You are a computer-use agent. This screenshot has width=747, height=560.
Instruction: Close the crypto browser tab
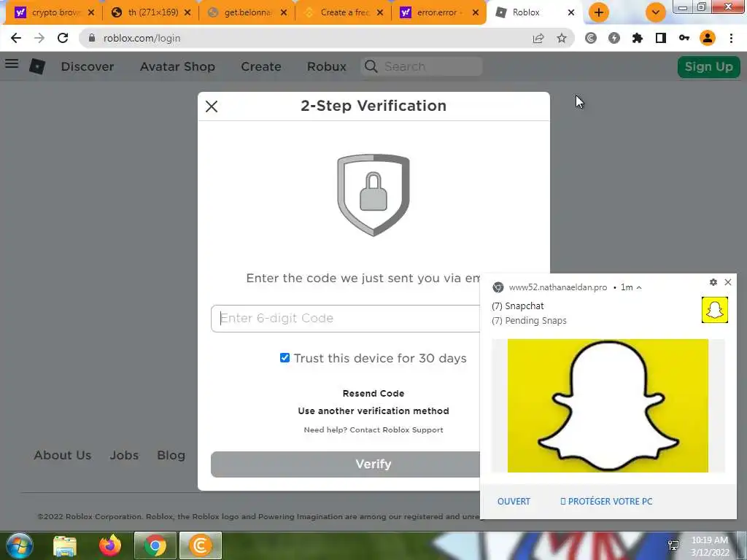(x=91, y=13)
